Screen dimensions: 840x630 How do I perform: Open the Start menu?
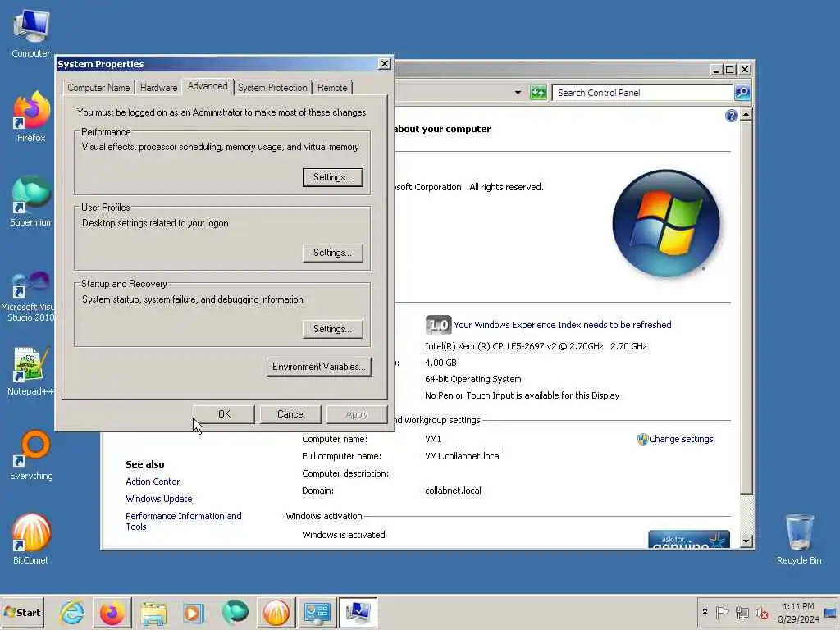22,612
